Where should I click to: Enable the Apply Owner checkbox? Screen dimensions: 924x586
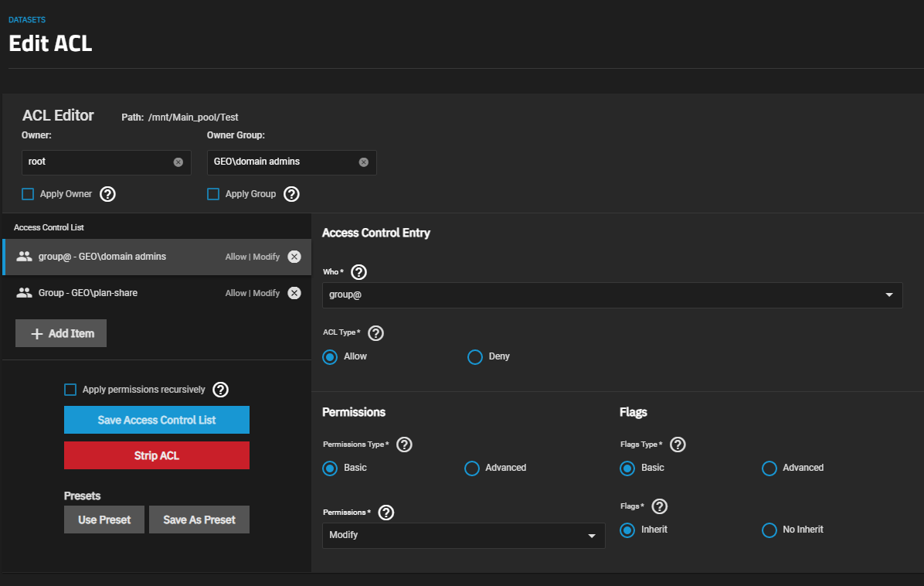click(28, 194)
